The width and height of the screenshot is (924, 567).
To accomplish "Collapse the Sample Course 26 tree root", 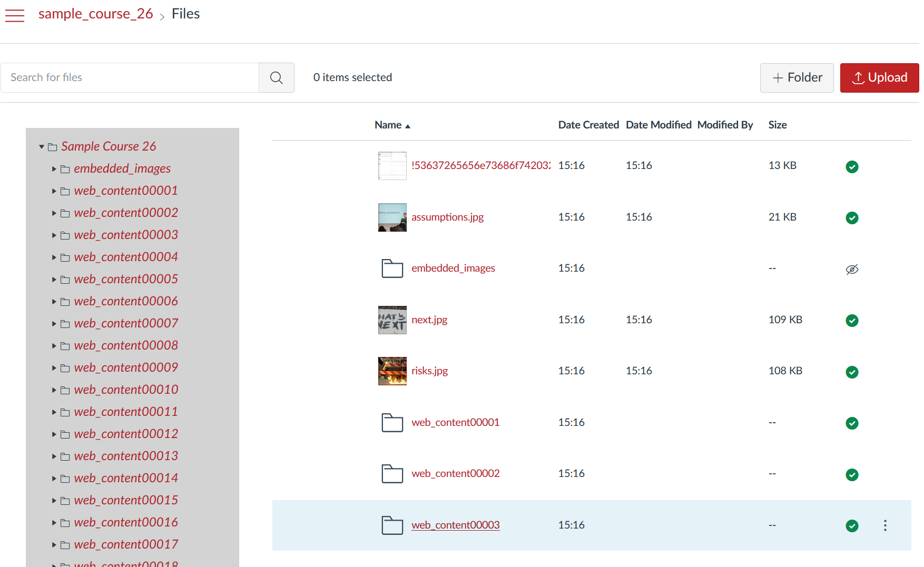I will pyautogui.click(x=42, y=147).
